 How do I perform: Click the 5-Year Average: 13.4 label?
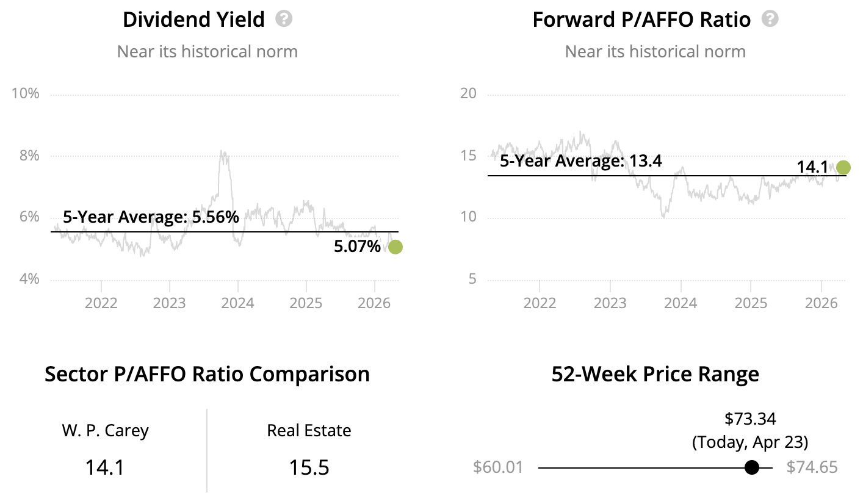tap(580, 162)
